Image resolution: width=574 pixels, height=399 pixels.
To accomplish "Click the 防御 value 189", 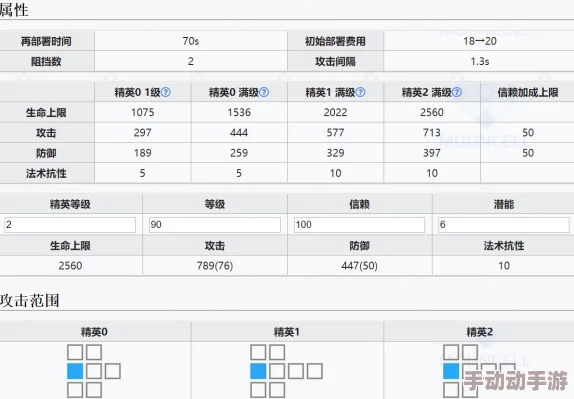I will [x=143, y=153].
